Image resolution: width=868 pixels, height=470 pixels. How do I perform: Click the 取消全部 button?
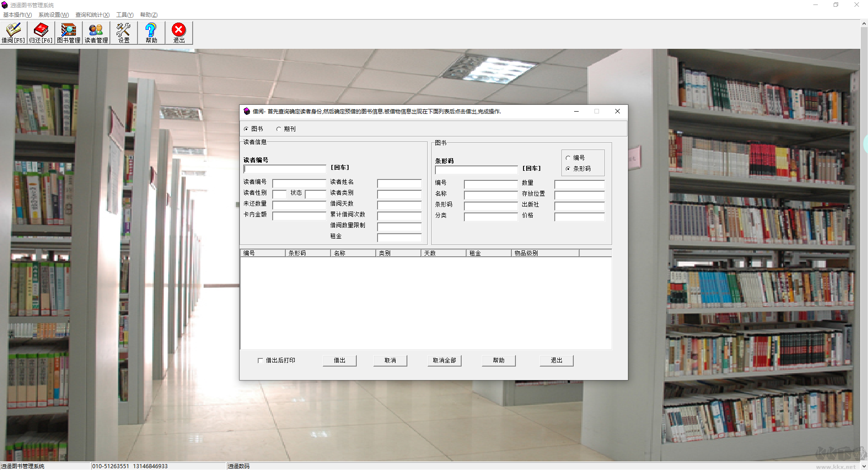coord(444,361)
